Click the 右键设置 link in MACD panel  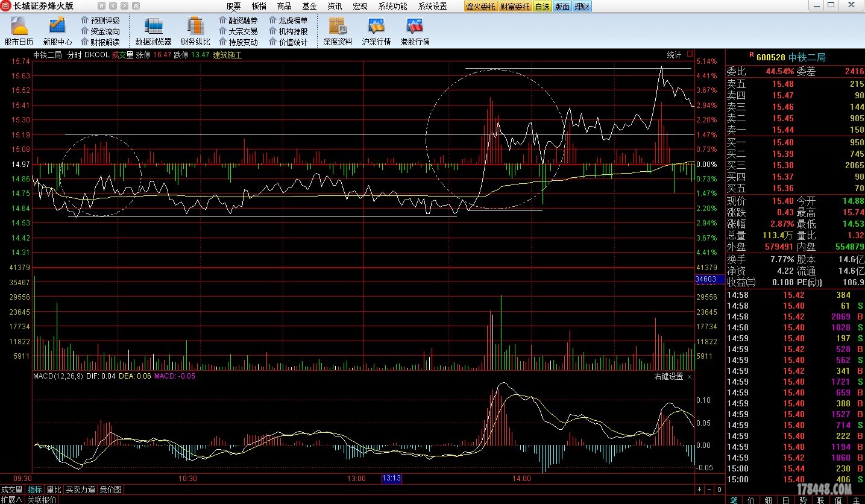(669, 376)
